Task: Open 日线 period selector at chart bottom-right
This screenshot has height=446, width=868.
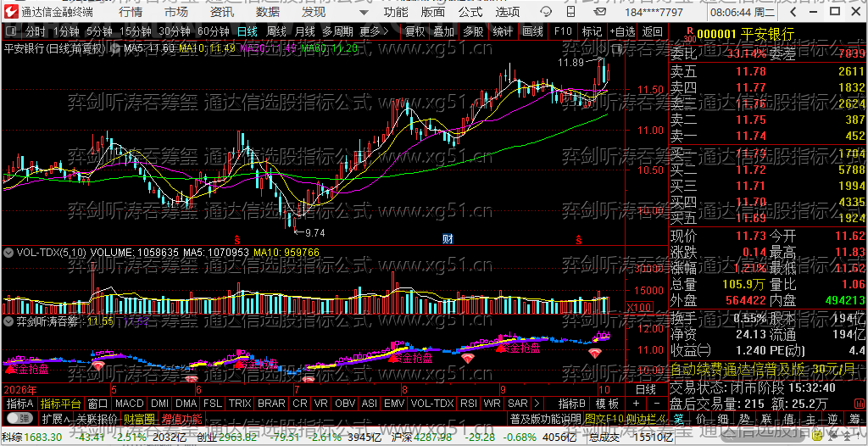Action: coord(645,388)
